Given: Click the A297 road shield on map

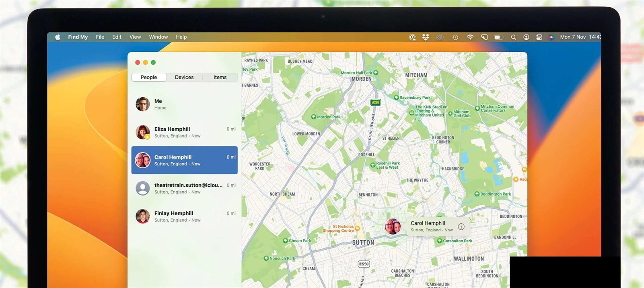Looking at the screenshot, I should click(x=375, y=102).
